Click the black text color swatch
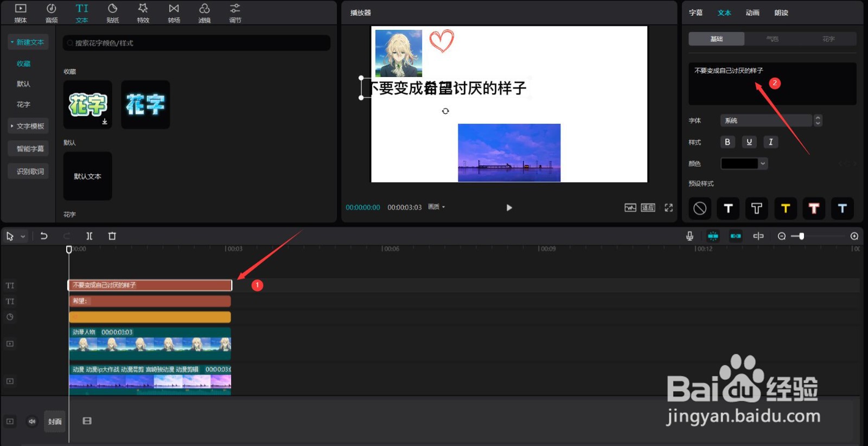 (739, 163)
